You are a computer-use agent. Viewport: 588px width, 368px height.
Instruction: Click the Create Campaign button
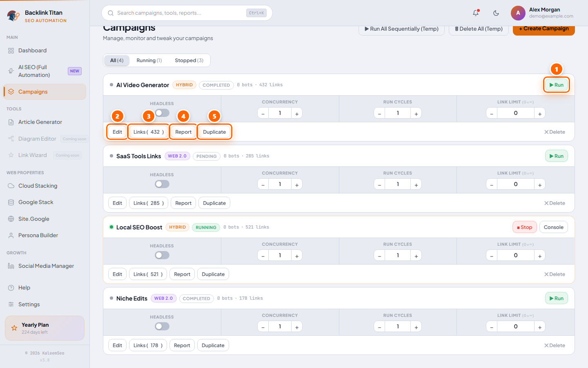point(544,29)
